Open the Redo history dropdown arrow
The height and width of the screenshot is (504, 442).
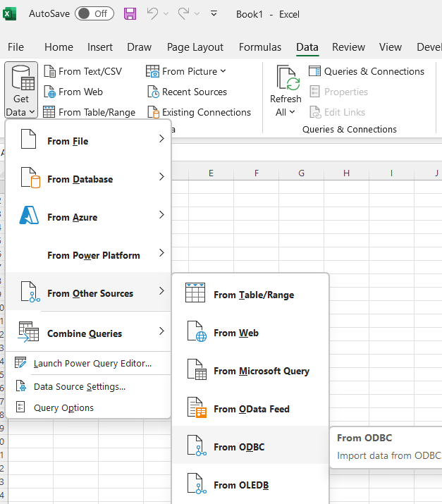[197, 14]
